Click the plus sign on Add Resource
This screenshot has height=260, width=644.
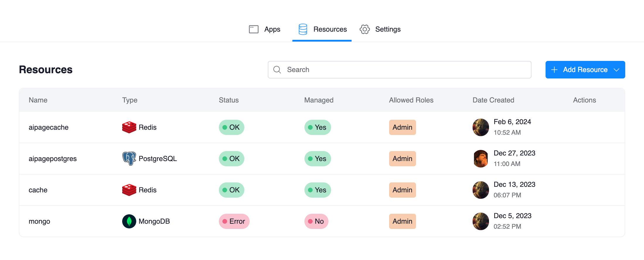click(554, 70)
